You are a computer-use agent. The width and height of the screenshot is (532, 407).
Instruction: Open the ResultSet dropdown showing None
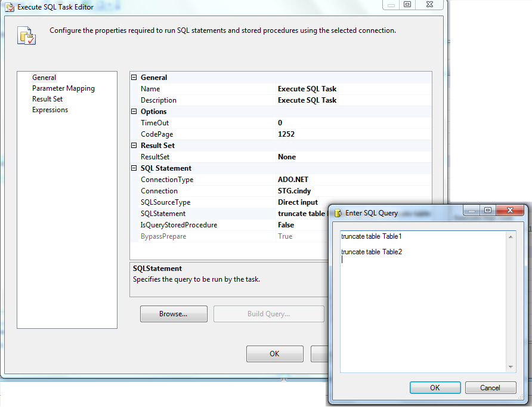point(352,156)
